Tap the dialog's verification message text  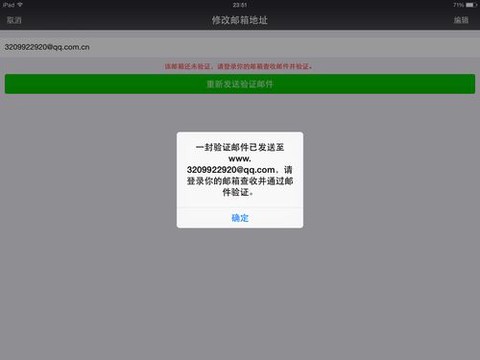(x=240, y=170)
